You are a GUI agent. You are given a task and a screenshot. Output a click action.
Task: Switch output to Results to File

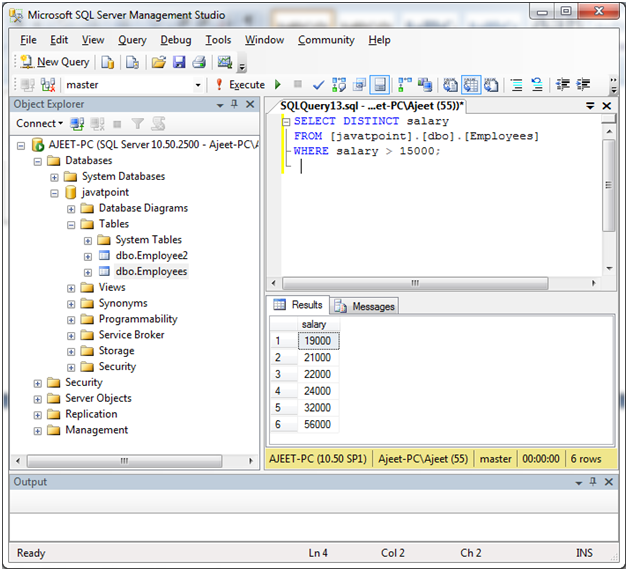tap(491, 85)
